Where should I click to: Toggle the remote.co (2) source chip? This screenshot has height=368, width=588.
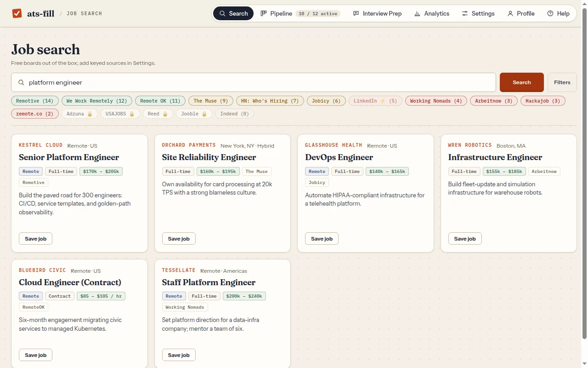pos(35,114)
